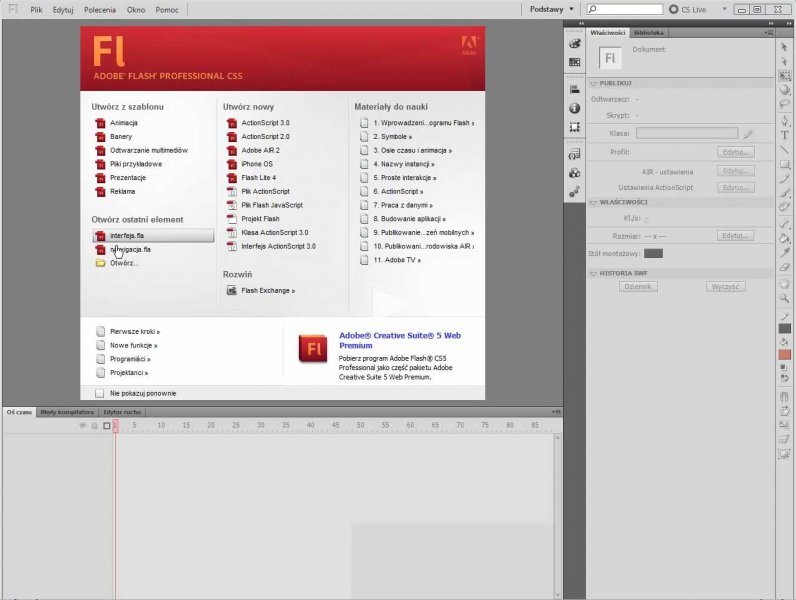This screenshot has width=796, height=600.
Task: Select the Selection arrow tool
Action: (x=785, y=47)
